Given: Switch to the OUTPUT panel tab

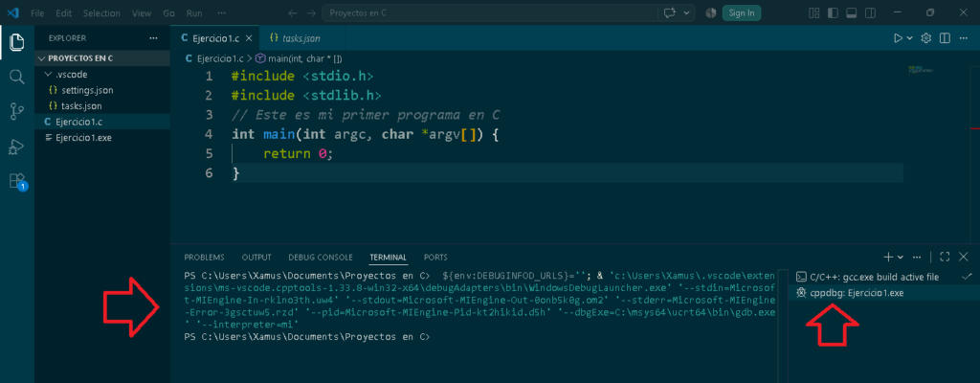Looking at the screenshot, I should pyautogui.click(x=256, y=258).
